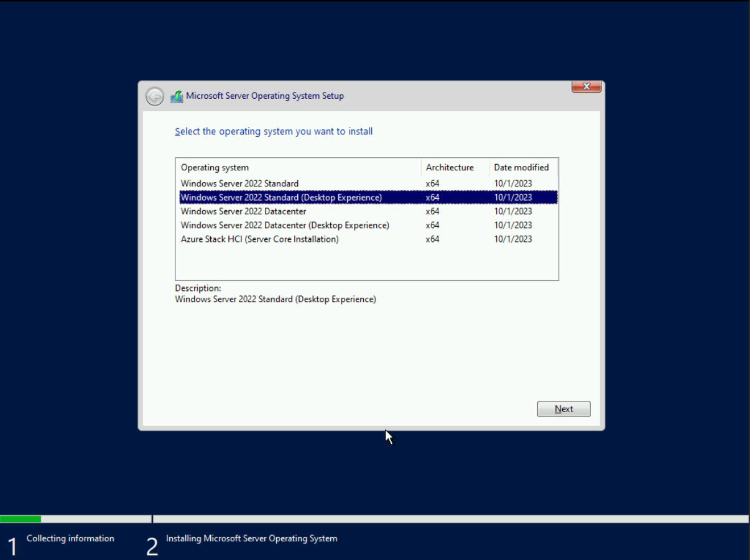Select Azure Stack HCI (Server Core Installation)

point(368,239)
